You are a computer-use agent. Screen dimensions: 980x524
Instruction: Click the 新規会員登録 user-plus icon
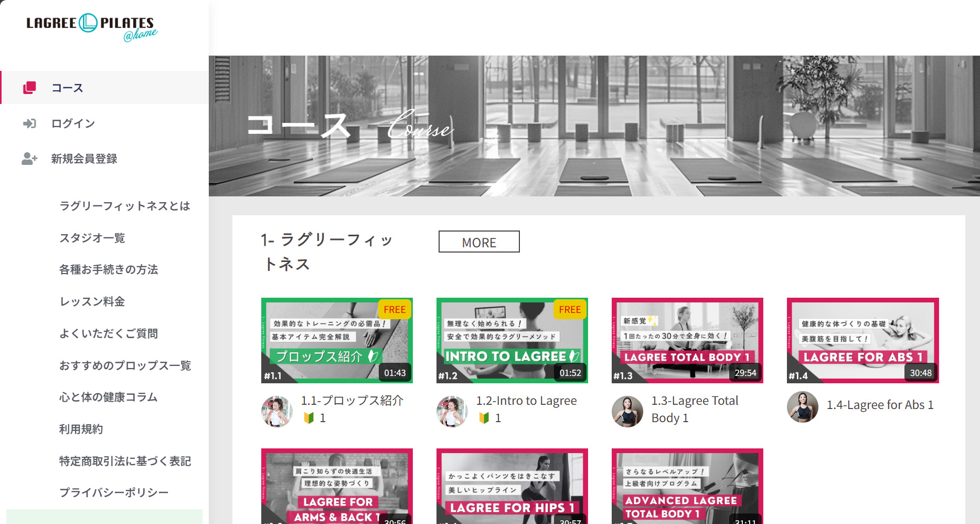point(29,159)
